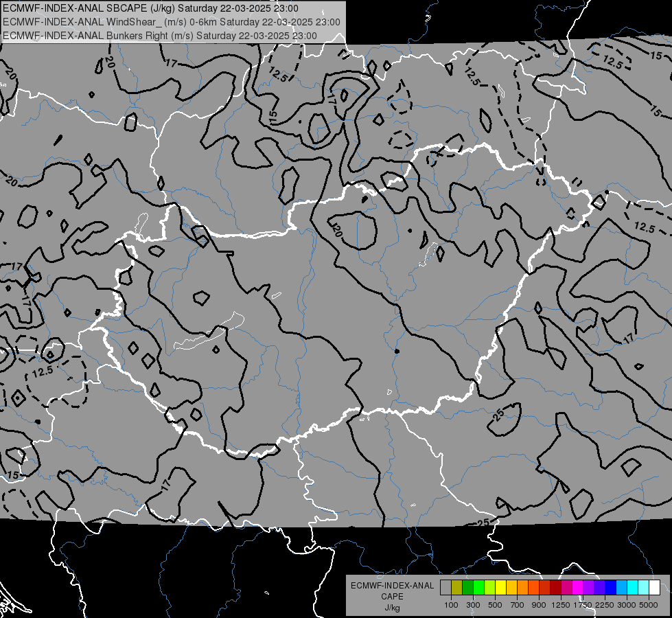This screenshot has height=618, width=672.
Task: Click the CAPE label in the legend
Action: [x=392, y=597]
